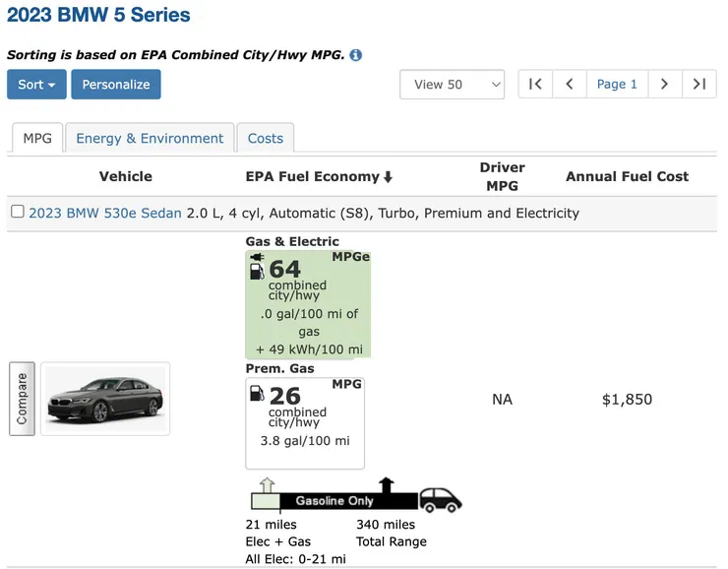Click the Vehicle column header

(125, 176)
